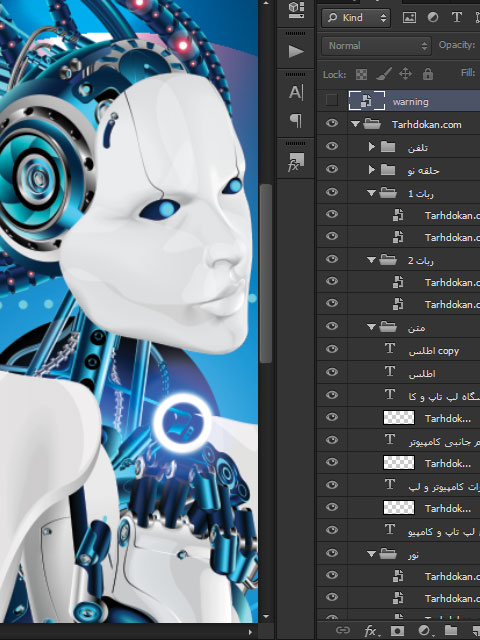Screen dimensions: 480x640
Task: Click the Opacity label
Action: point(457,45)
